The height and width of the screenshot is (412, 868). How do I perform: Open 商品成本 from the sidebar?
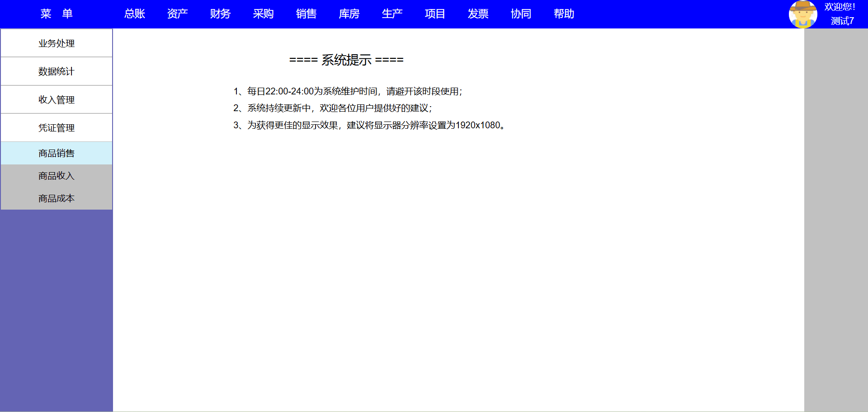point(57,198)
